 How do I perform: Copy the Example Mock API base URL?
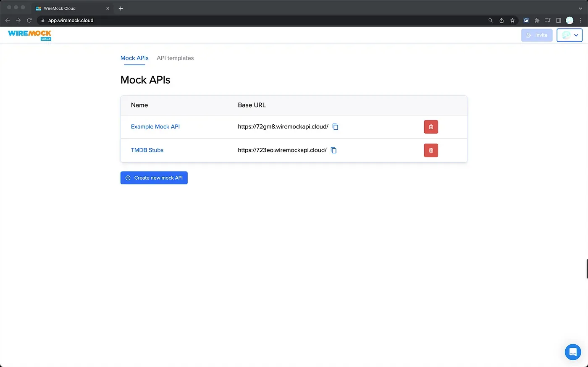click(335, 127)
